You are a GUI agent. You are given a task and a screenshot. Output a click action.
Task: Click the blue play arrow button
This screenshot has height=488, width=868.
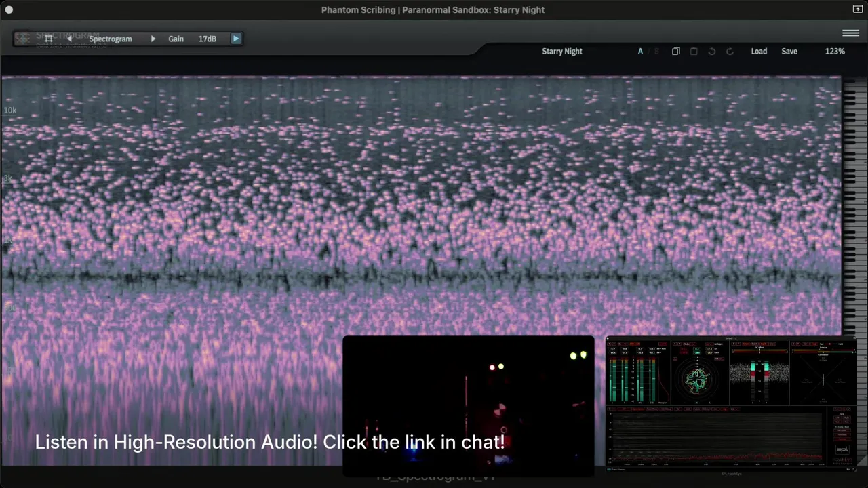pyautogui.click(x=235, y=39)
